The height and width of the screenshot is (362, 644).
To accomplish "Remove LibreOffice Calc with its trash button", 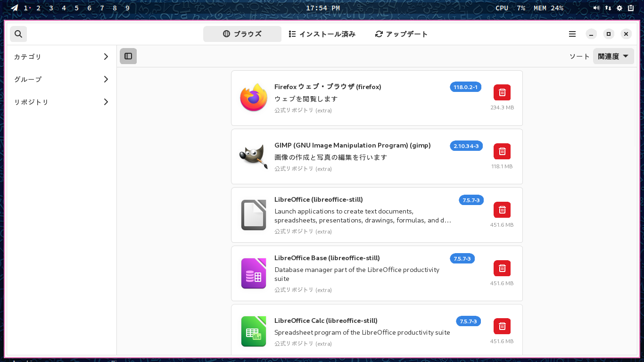I will (x=502, y=326).
